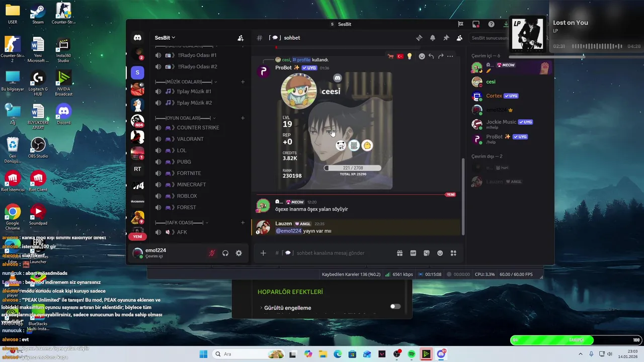Screen dimensions: 644x362
Task: Toggle Gürültü engelleme switch
Action: click(395, 306)
